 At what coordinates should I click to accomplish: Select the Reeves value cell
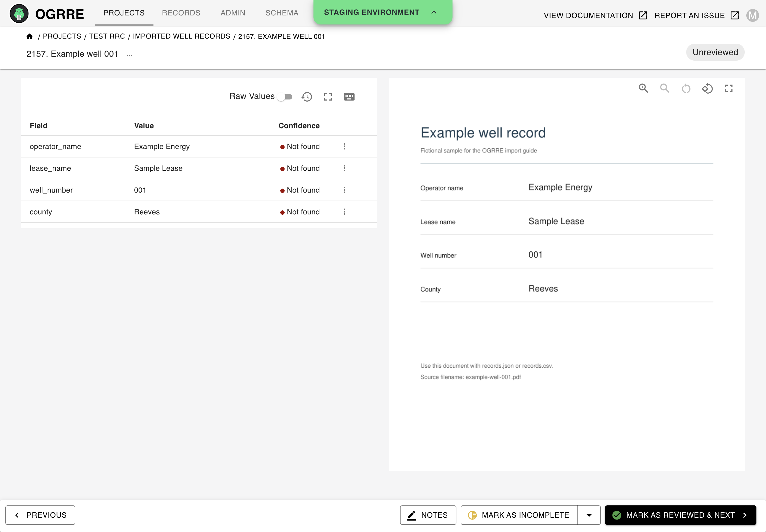click(147, 212)
